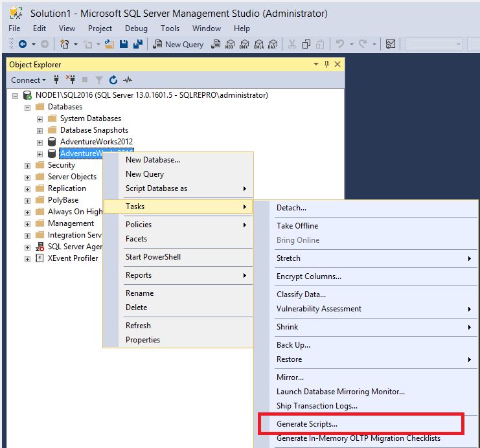Expand the System Databases folder
Viewport: 480px width, 448px height.
[x=40, y=119]
